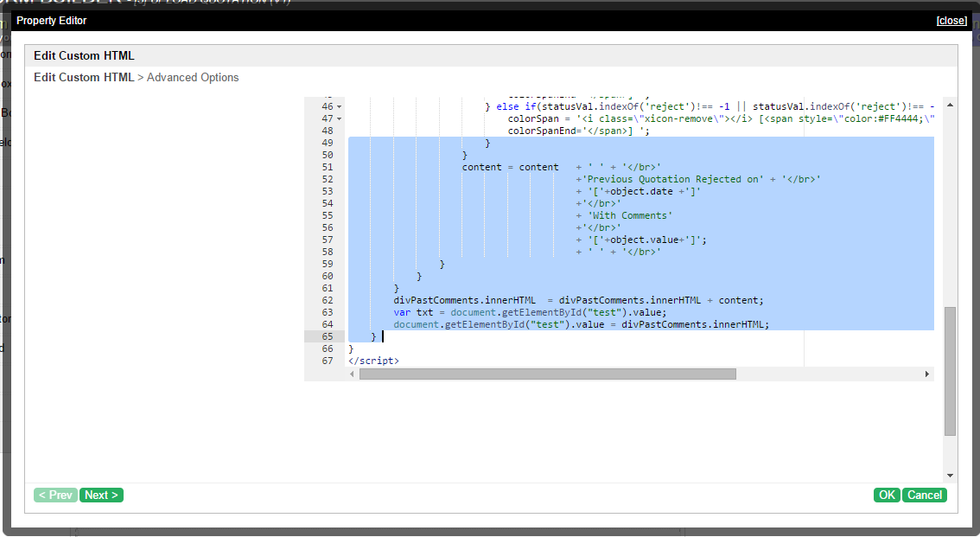Click the horizontal scrollbar right arrow
This screenshot has width=980, height=537.
pos(927,374)
